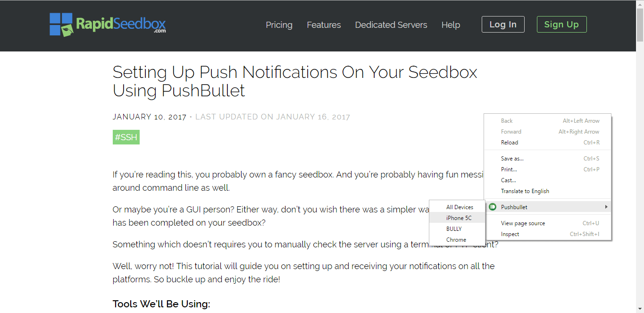
Task: Click the scroll down arrow of page scrollbar
Action: (640, 309)
